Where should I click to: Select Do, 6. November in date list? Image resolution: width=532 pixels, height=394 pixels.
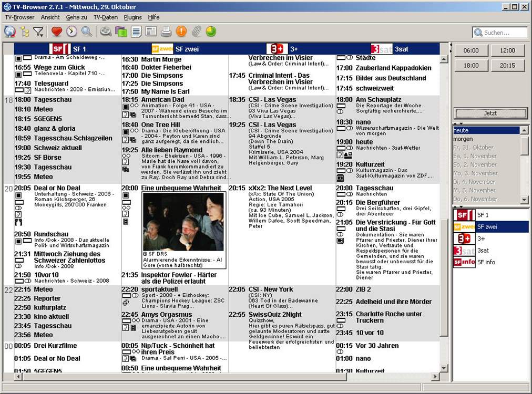coord(486,199)
